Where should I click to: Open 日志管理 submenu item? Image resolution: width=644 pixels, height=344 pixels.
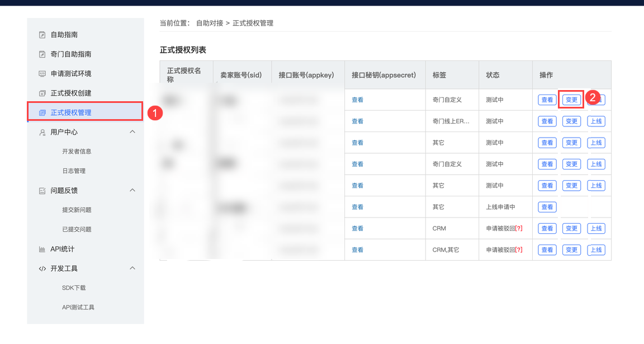74,171
